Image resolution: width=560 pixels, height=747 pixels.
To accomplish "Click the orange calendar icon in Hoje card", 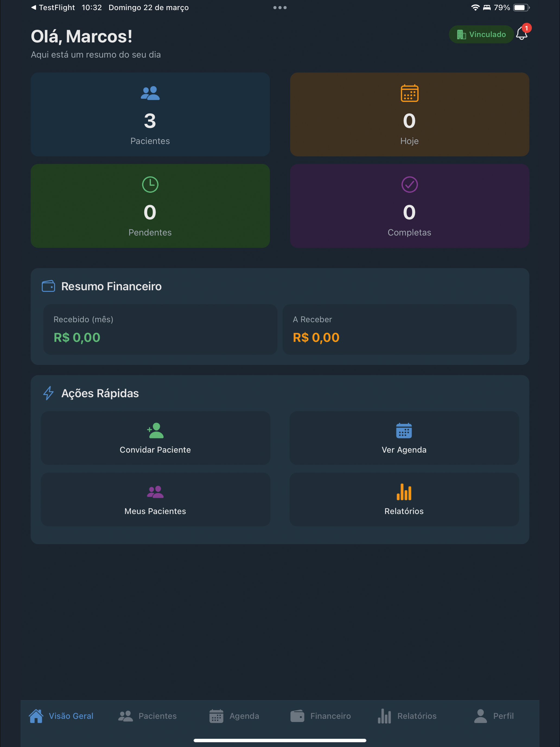I will click(x=409, y=93).
